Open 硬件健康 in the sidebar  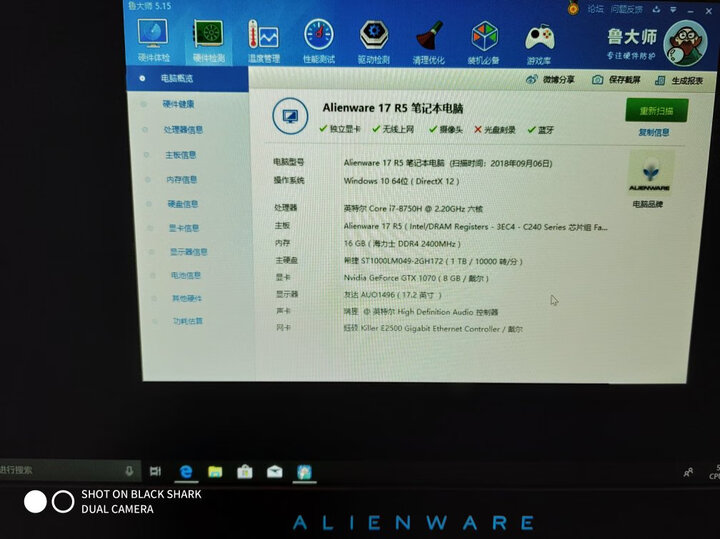pos(178,104)
